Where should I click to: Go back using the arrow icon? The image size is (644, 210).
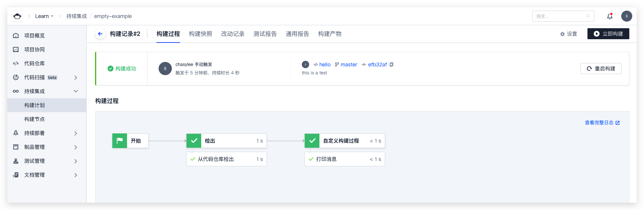coord(100,34)
